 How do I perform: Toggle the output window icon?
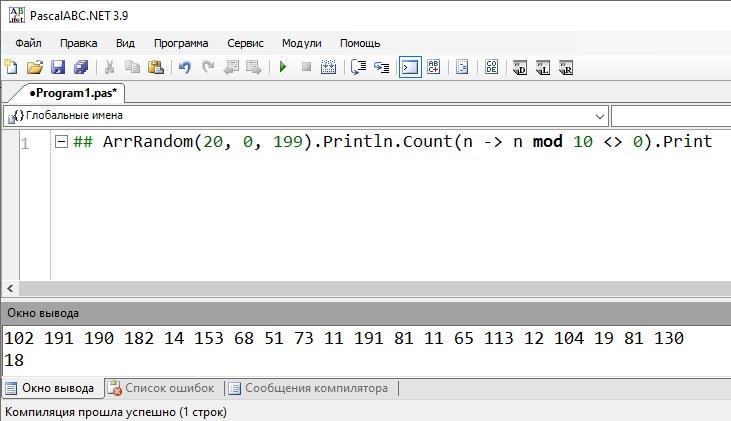410,68
